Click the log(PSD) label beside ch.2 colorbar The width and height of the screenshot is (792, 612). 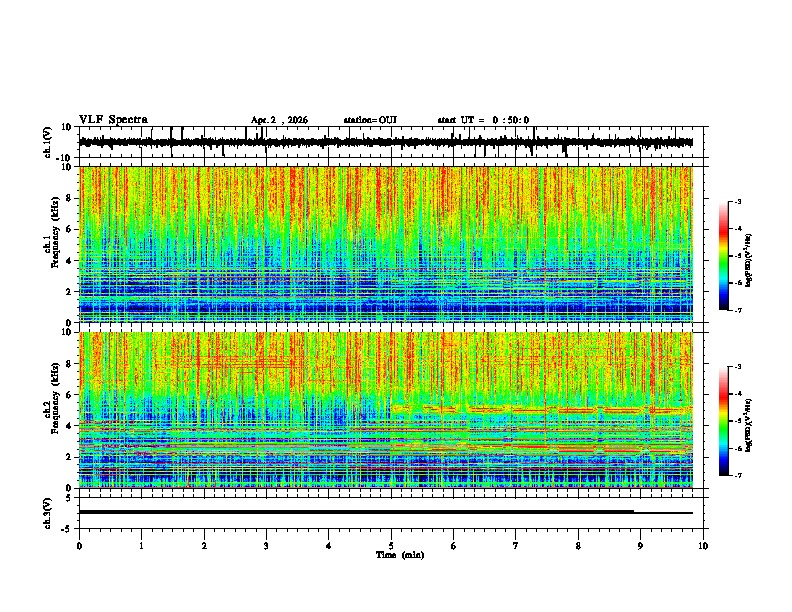pos(749,425)
